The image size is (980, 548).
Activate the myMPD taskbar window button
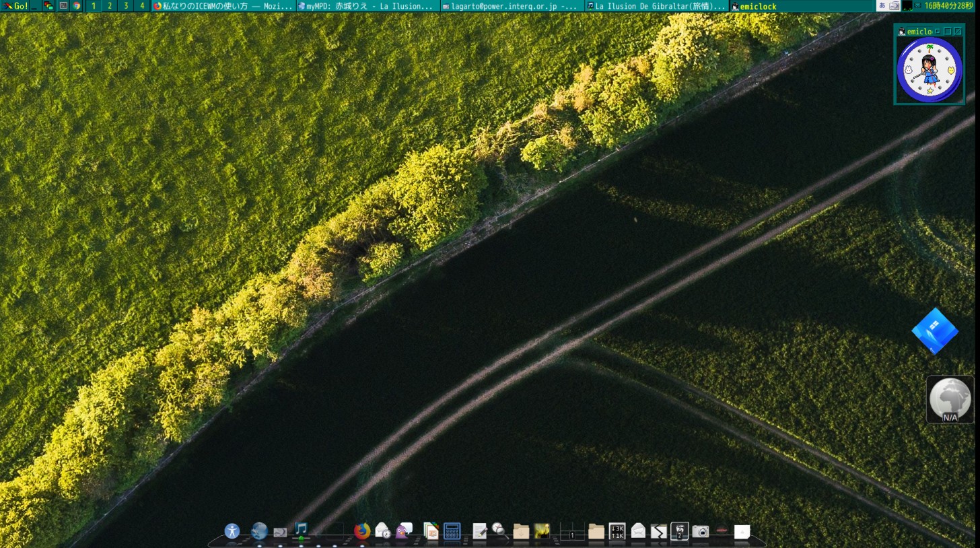click(368, 6)
